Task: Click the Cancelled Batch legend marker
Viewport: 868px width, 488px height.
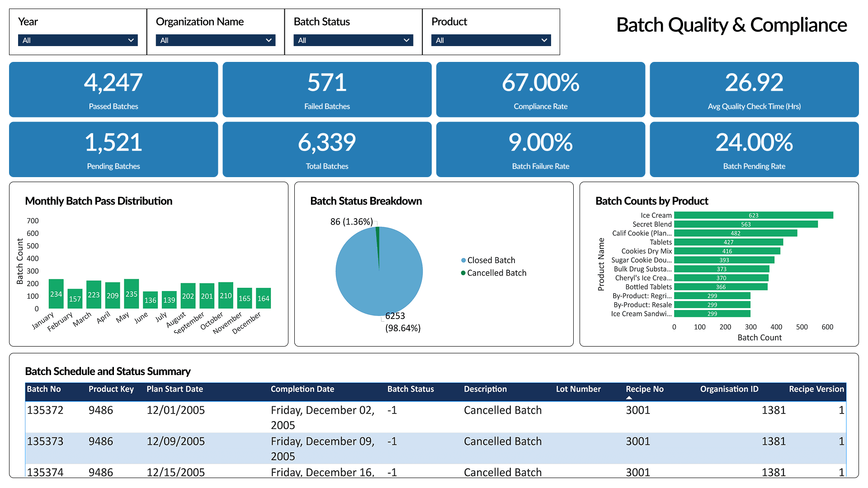Action: [x=463, y=273]
